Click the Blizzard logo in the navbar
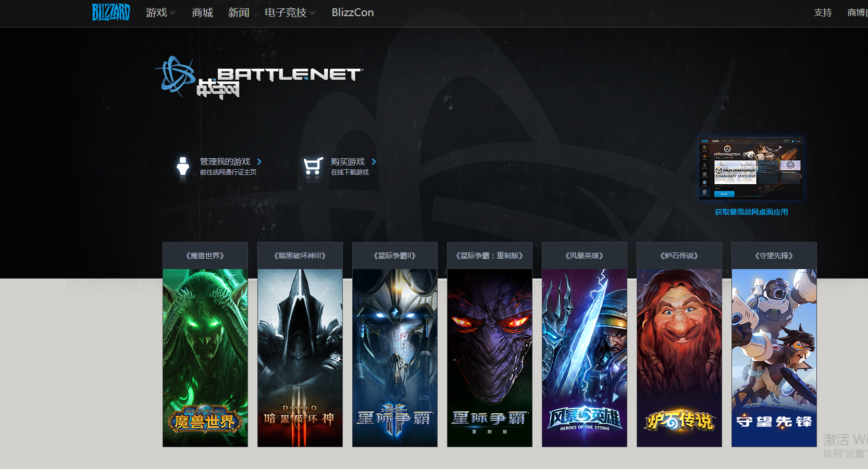 click(x=111, y=12)
